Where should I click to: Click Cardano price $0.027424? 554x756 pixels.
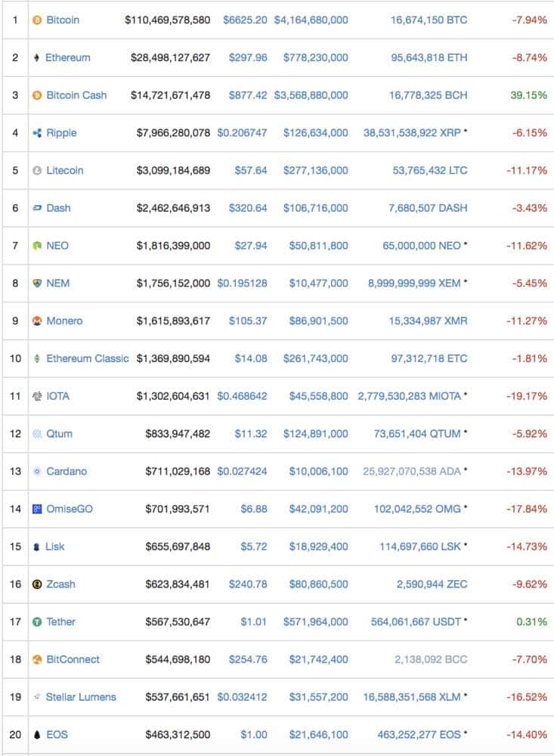click(x=242, y=472)
